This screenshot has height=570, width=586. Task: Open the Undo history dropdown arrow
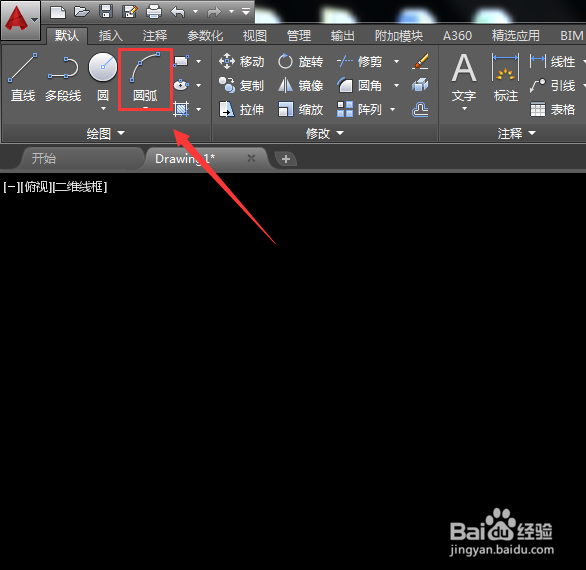pos(195,12)
